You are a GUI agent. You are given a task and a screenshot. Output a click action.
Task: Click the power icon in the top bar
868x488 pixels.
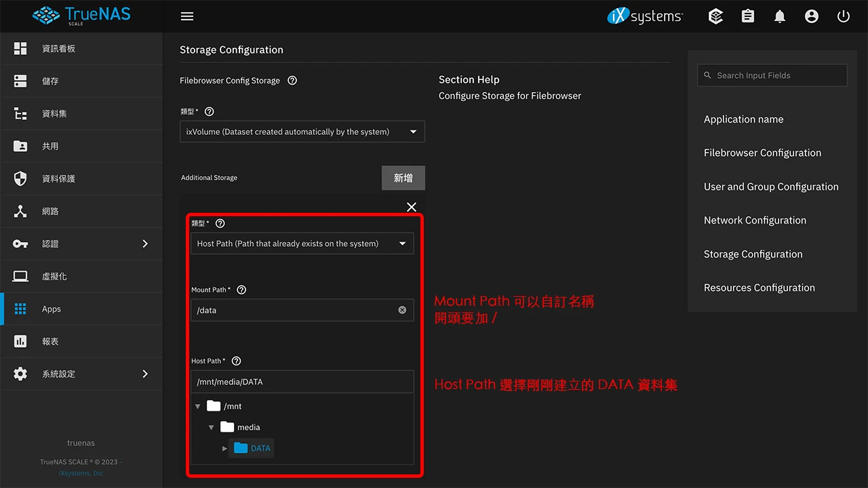[843, 16]
